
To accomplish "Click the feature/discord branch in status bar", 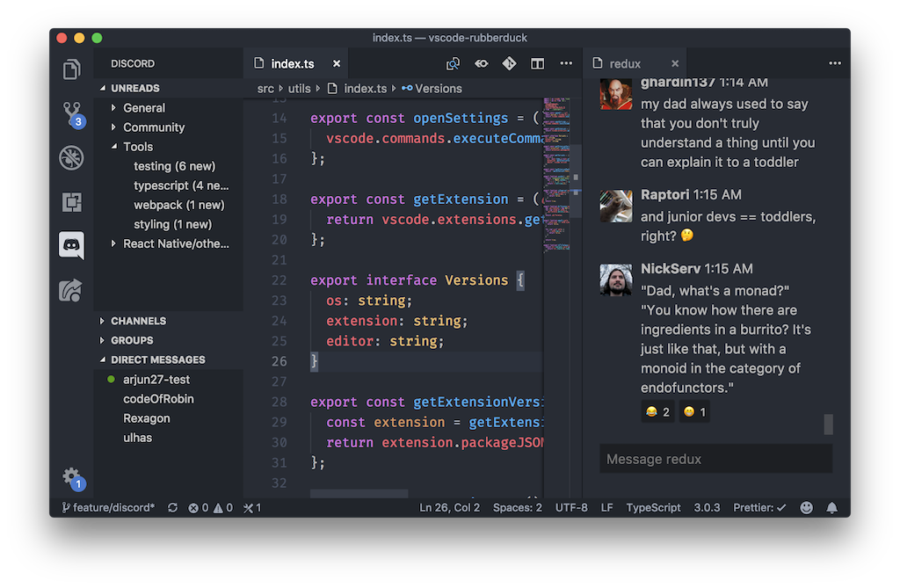I will click(x=108, y=508).
